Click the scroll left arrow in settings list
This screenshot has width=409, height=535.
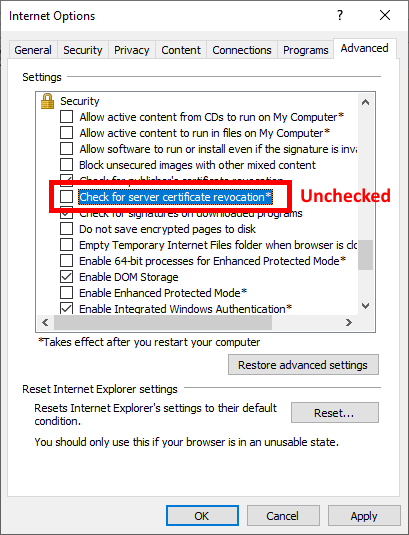(45, 322)
